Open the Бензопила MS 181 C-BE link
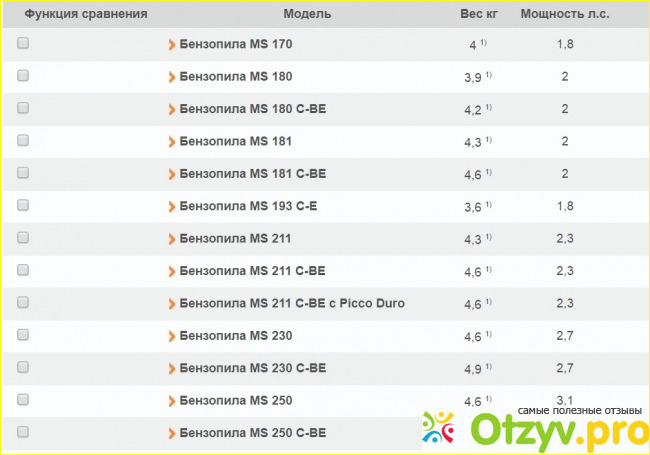 point(252,174)
